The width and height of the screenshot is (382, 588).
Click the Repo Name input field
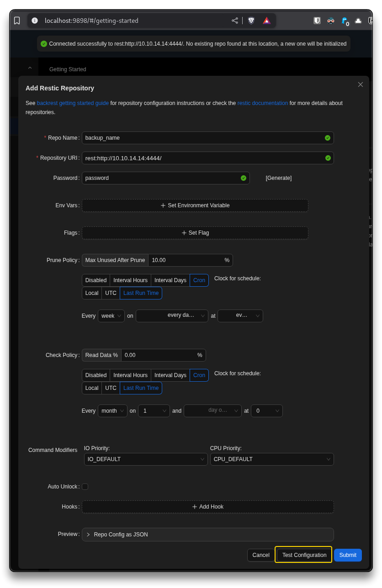(x=208, y=138)
